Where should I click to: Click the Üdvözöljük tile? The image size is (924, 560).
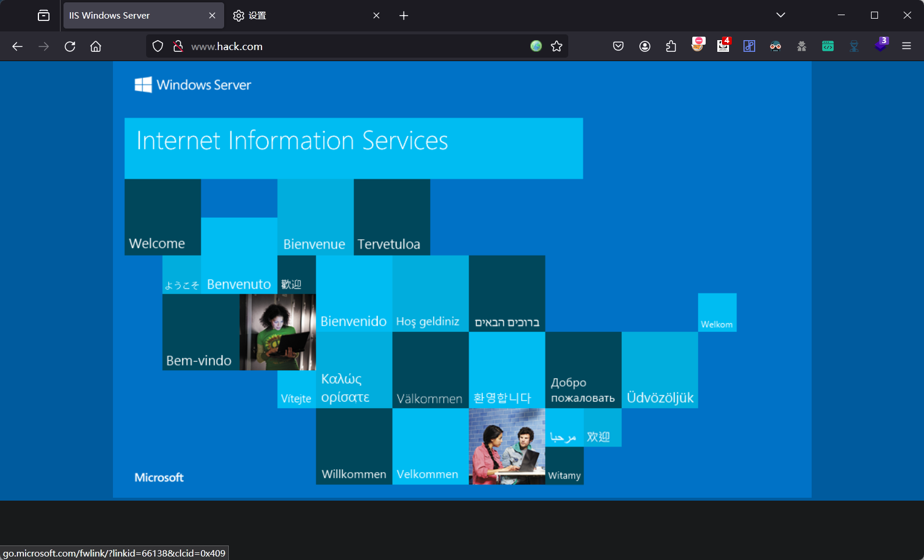[660, 370]
